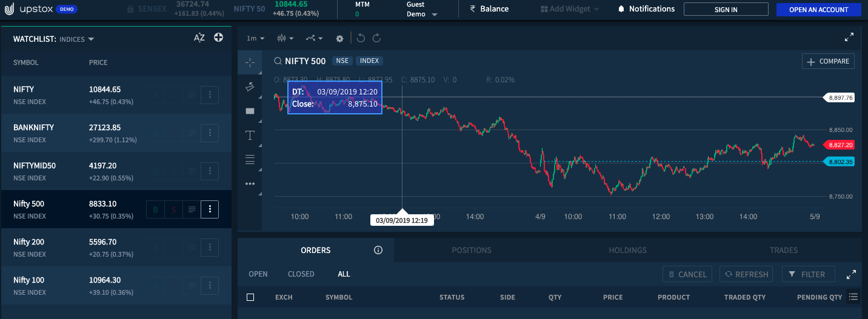868x319 pixels.
Task: Click the search icon beside NIFTY 500
Action: click(278, 61)
